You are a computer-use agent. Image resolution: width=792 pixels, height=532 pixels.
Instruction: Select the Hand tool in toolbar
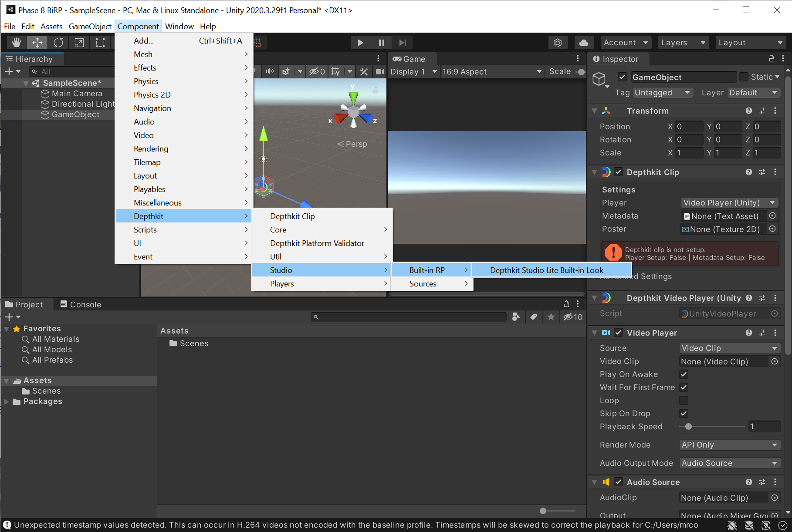tap(17, 42)
